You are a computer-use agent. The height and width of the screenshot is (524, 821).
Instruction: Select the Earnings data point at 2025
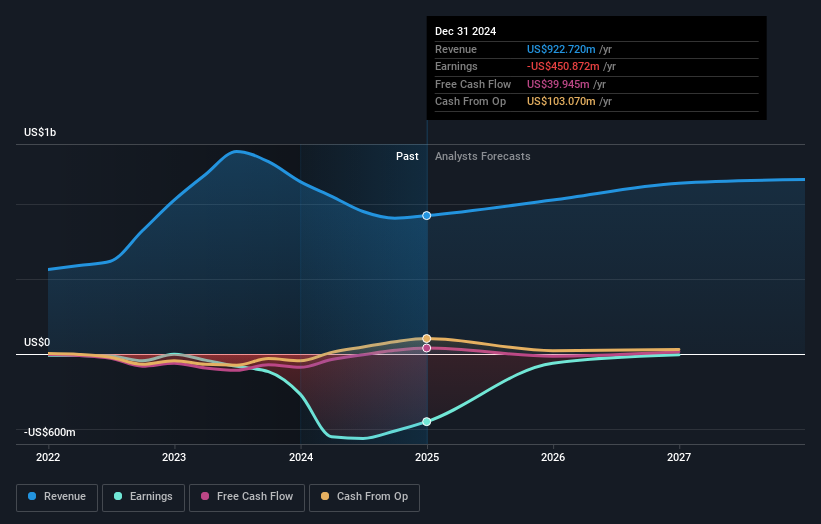click(x=427, y=421)
